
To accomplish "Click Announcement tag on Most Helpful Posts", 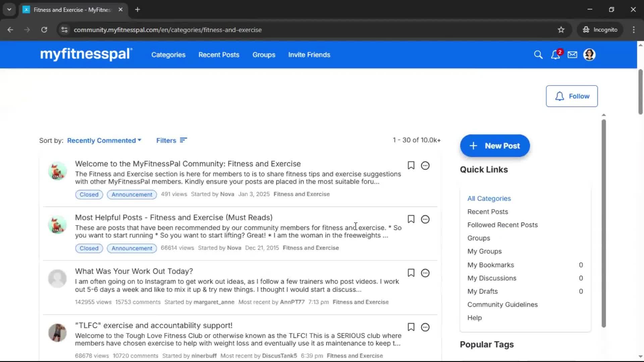I will tap(132, 248).
